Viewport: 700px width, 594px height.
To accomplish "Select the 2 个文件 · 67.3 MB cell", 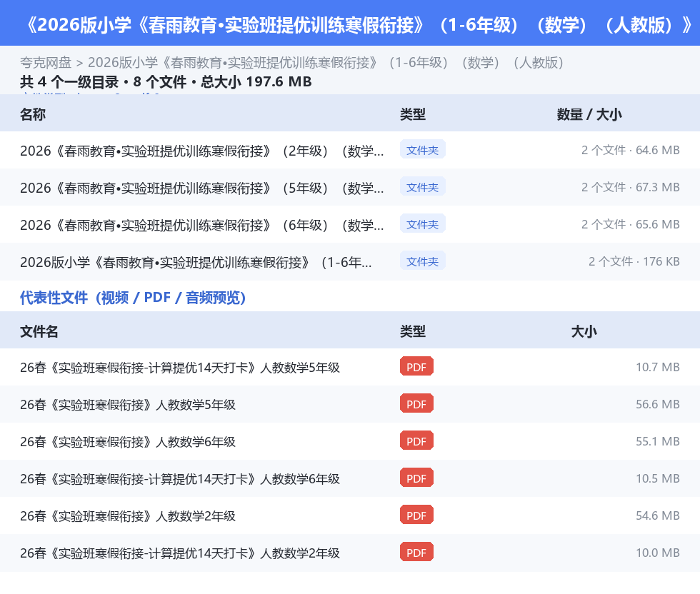I will coord(630,187).
